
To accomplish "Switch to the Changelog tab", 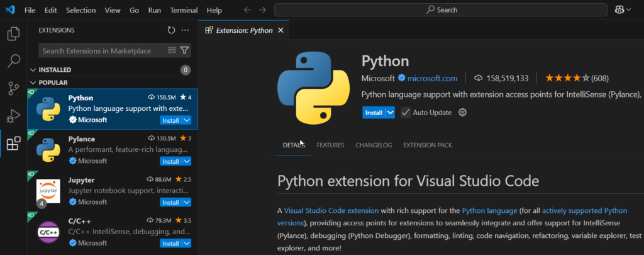I will pyautogui.click(x=373, y=145).
